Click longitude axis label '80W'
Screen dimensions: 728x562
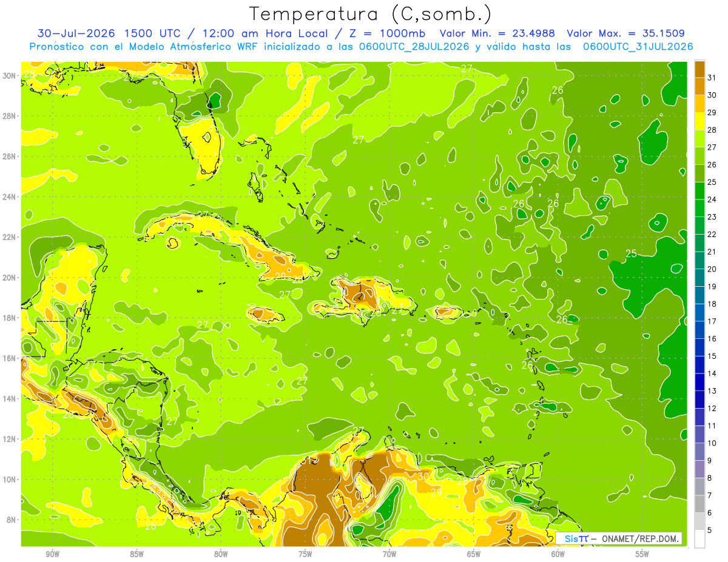[221, 554]
